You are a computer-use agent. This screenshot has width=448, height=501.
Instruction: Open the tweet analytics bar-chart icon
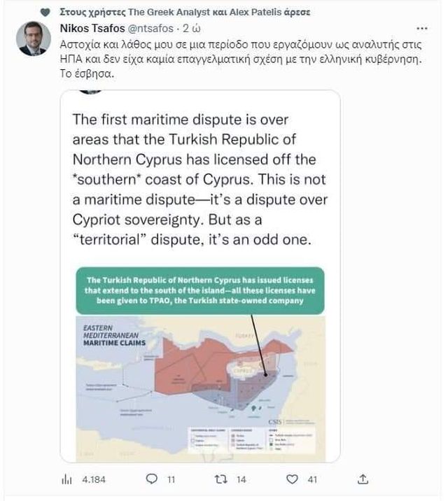point(68,479)
